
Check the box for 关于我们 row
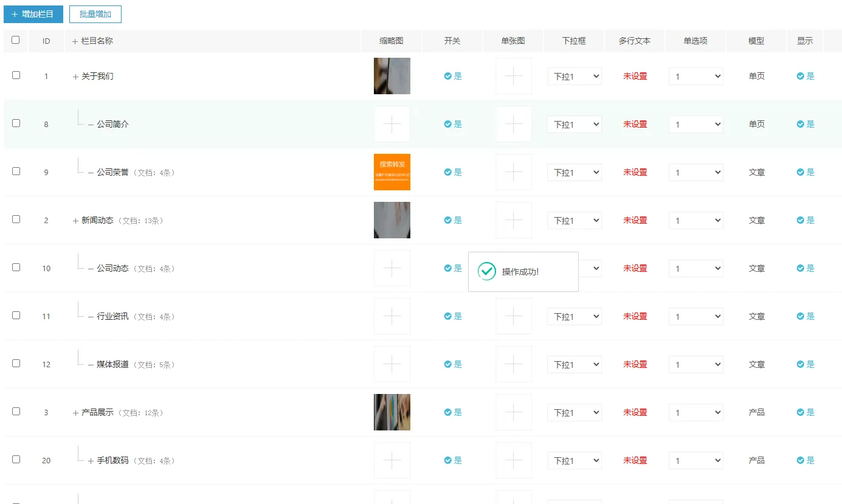pos(16,75)
